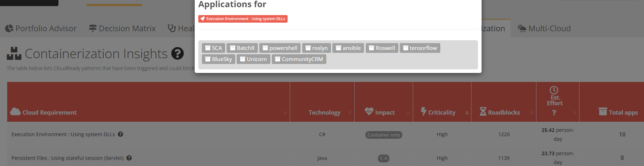
Task: Open the Portfolio Advisor tab
Action: 41,28
